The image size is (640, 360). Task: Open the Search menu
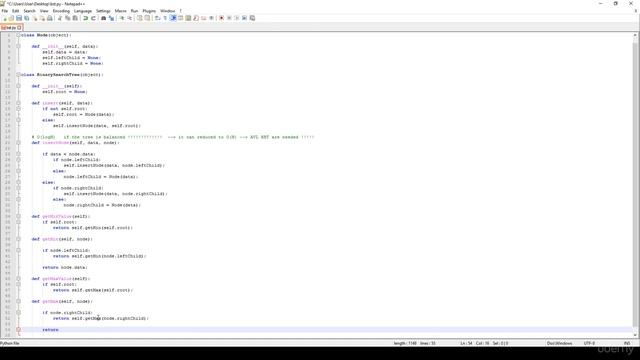pos(29,11)
